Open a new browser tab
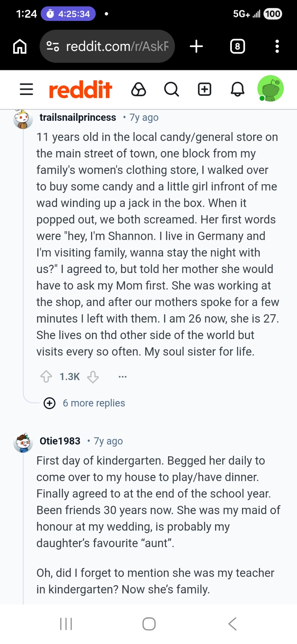This screenshot has height=644, width=297. click(x=196, y=46)
